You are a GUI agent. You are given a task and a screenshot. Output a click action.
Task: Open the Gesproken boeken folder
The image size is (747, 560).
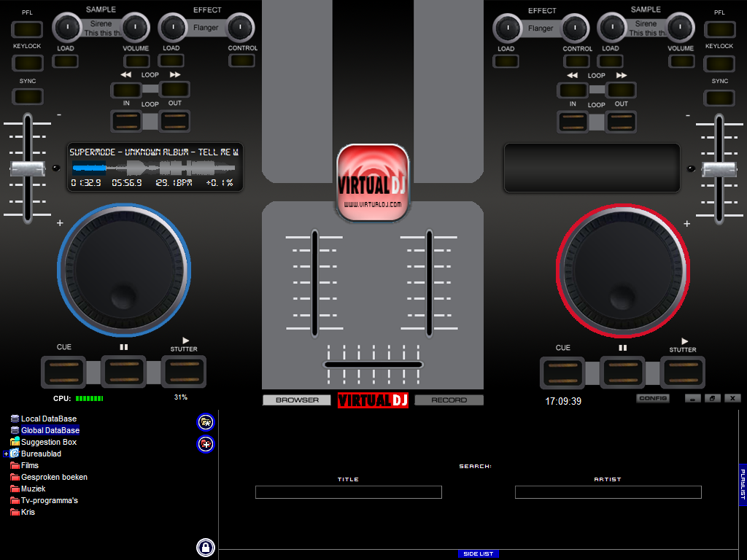coord(54,477)
